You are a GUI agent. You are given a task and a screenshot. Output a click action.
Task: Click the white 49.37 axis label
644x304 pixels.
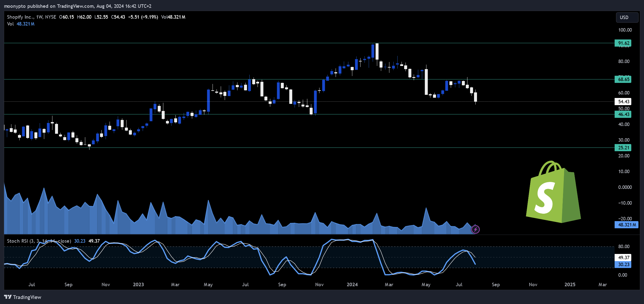[x=623, y=257]
